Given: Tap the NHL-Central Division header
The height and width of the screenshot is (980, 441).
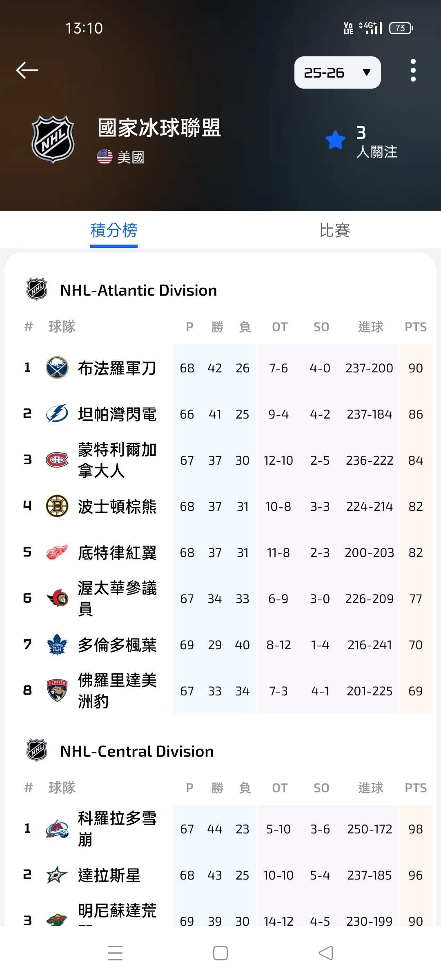Looking at the screenshot, I should (x=137, y=751).
